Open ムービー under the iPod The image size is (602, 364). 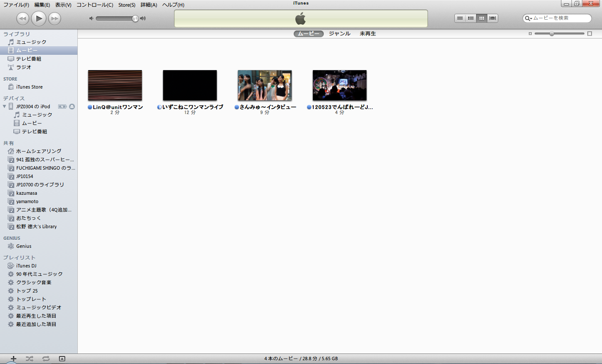click(x=38, y=123)
